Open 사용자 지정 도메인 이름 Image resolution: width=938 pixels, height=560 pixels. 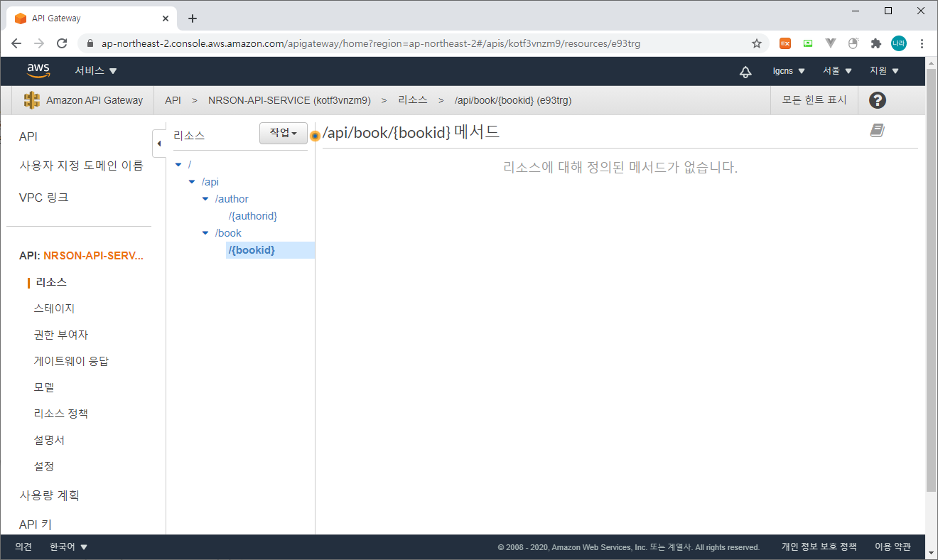click(x=81, y=166)
